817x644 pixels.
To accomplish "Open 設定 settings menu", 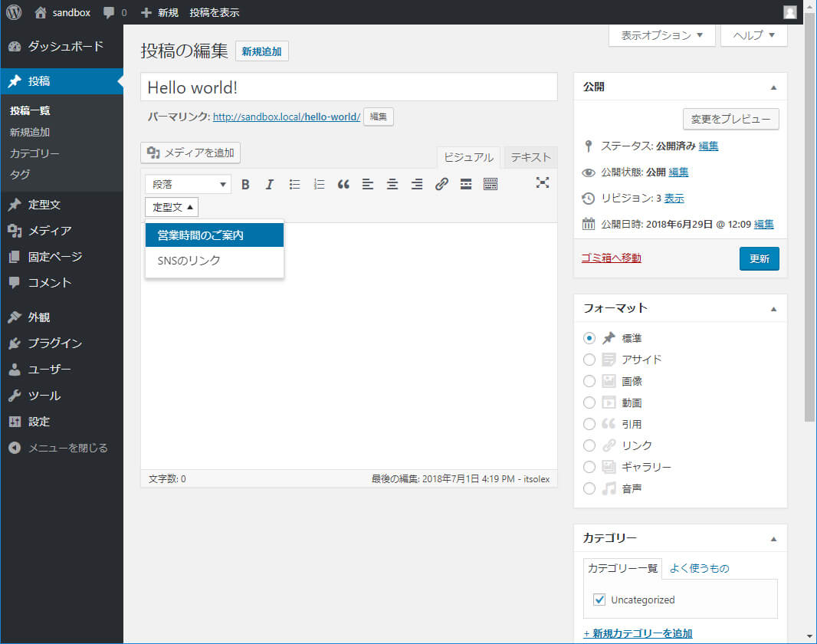I will coord(61,422).
